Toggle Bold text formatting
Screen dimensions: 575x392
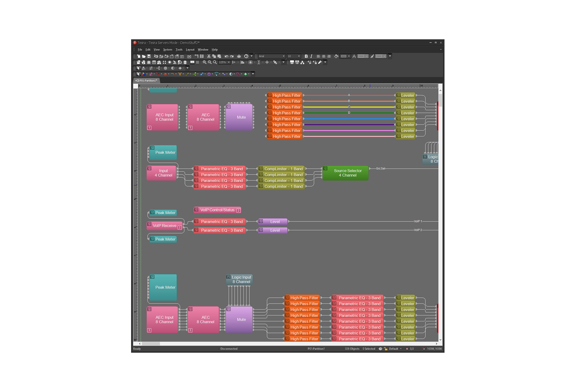306,56
